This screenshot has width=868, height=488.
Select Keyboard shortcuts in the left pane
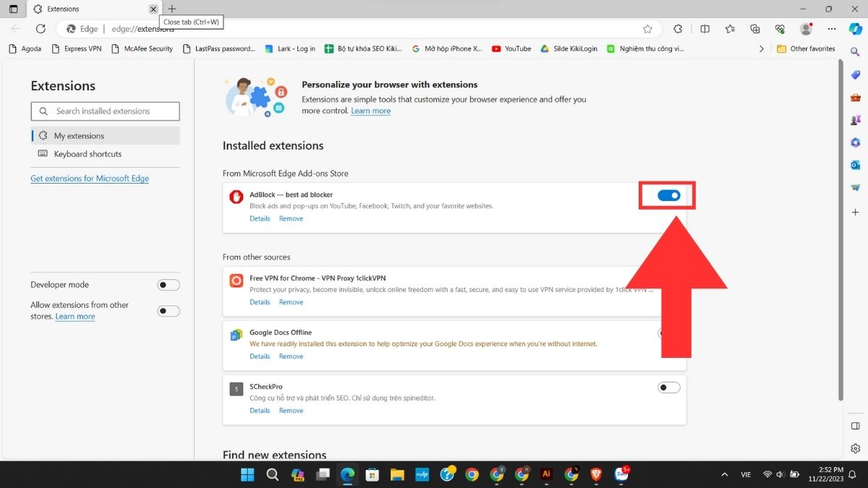88,154
